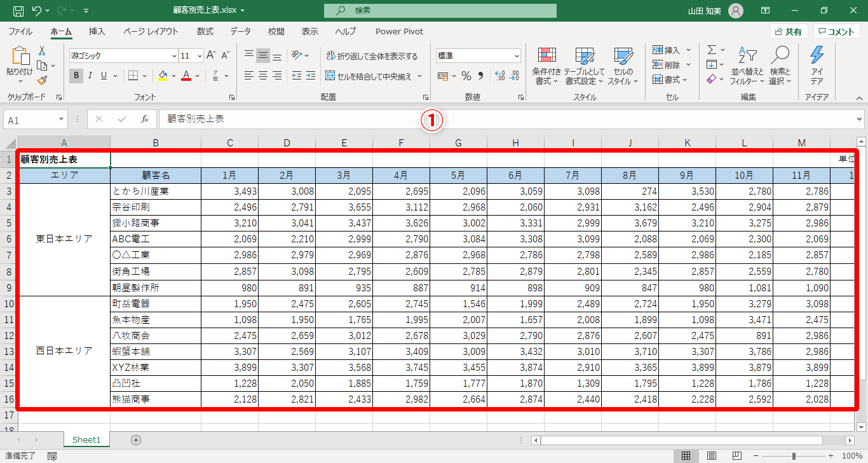Switch to the Page Layout (ページ レイアウト) tab
The width and height of the screenshot is (868, 463).
pyautogui.click(x=151, y=31)
